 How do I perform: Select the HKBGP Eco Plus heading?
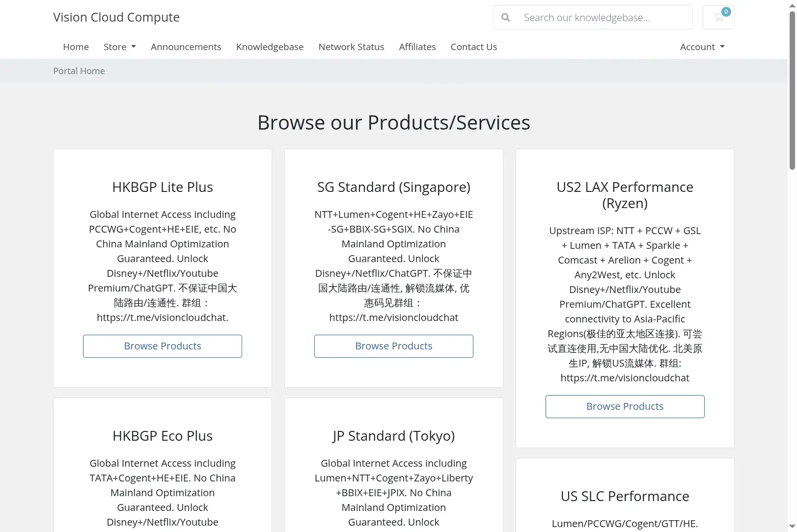163,436
